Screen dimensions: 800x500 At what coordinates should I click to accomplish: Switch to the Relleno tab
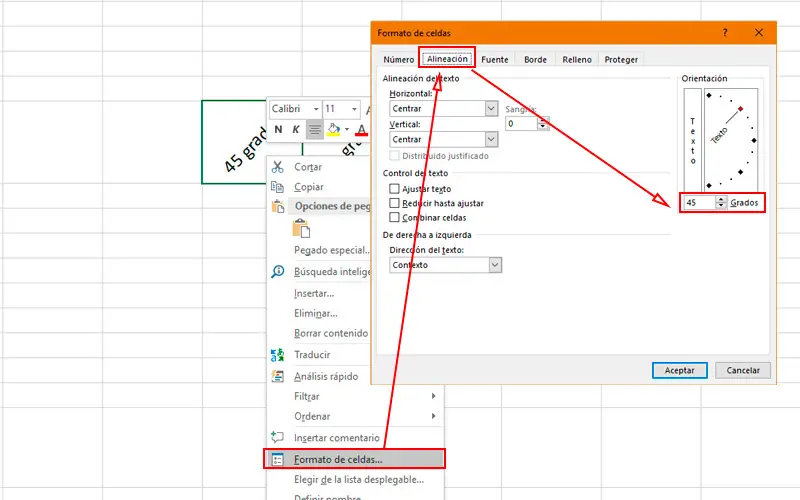point(577,59)
